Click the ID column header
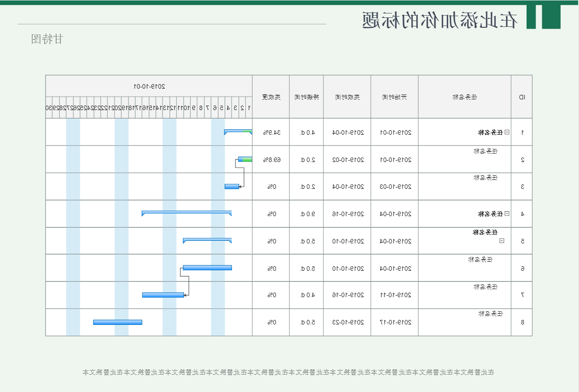Screen dimensions: 579x392 [x=522, y=97]
